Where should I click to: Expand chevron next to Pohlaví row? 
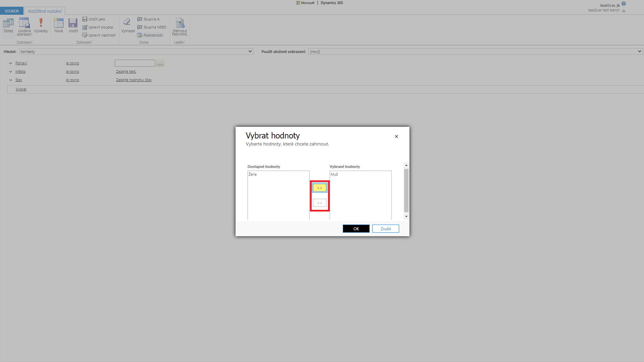[x=10, y=63]
